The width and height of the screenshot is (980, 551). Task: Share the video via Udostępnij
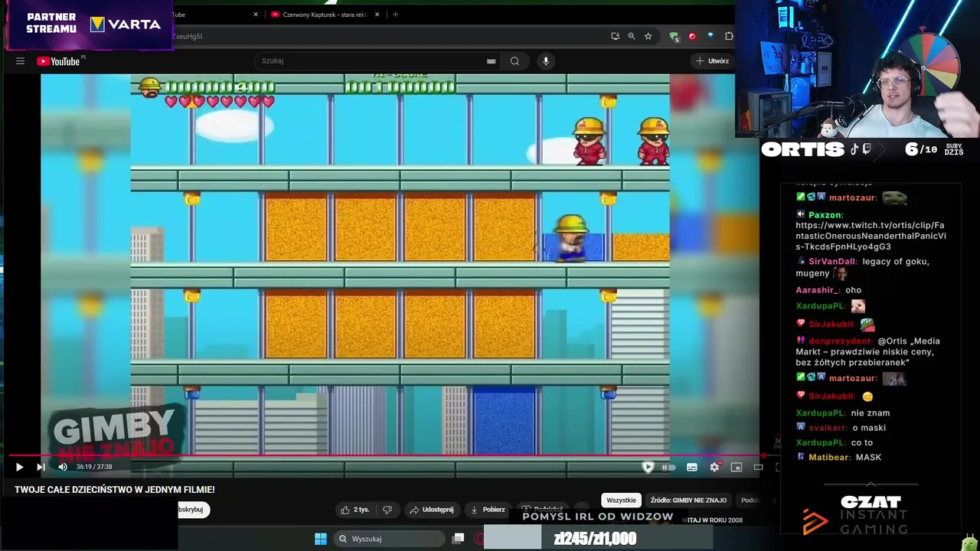click(x=432, y=510)
